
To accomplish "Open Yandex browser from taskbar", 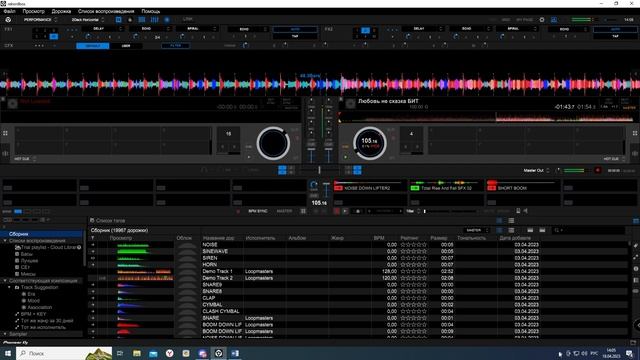I will 170,353.
